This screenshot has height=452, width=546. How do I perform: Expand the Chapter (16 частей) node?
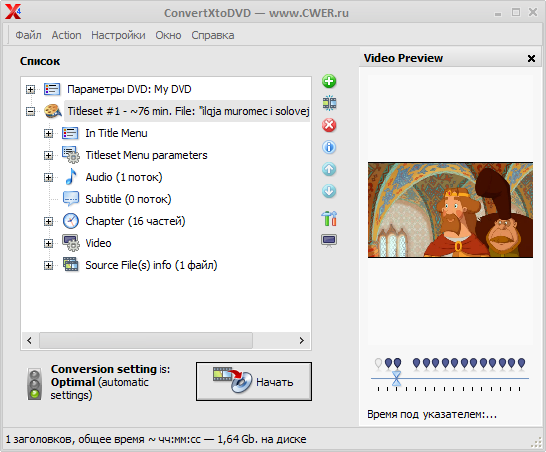point(48,221)
